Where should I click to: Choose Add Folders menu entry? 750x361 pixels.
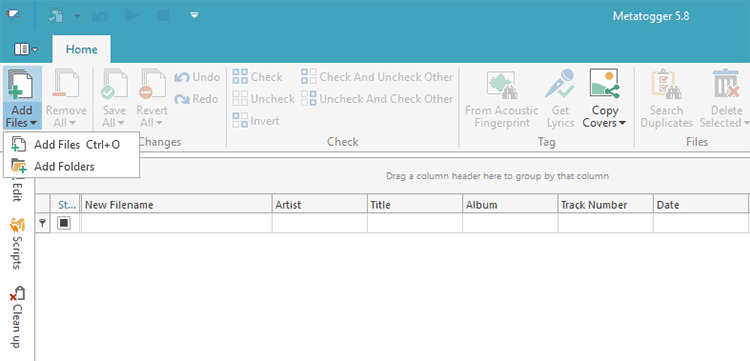[x=71, y=166]
